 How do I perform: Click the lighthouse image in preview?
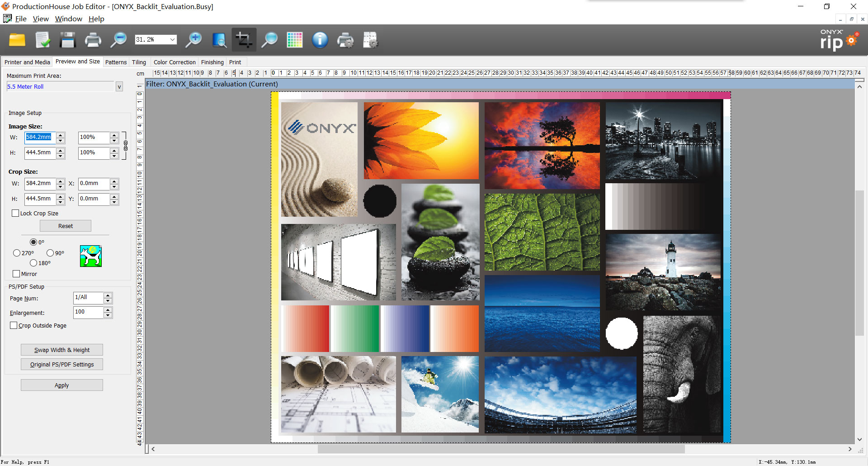click(x=663, y=272)
